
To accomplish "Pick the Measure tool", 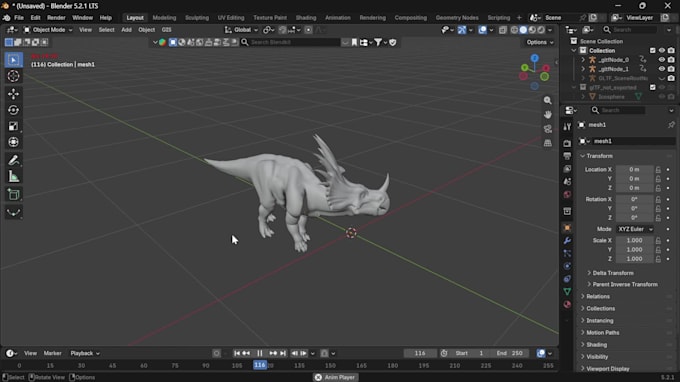I will tap(13, 176).
